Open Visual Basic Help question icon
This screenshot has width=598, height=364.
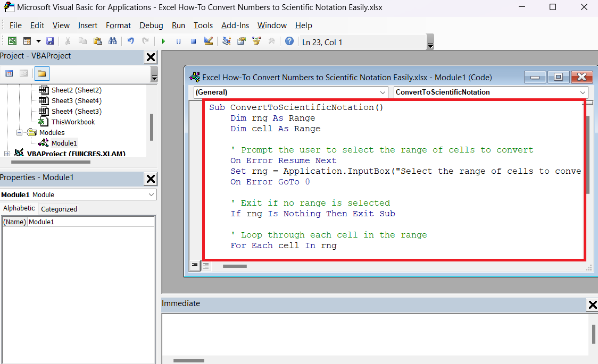click(289, 41)
